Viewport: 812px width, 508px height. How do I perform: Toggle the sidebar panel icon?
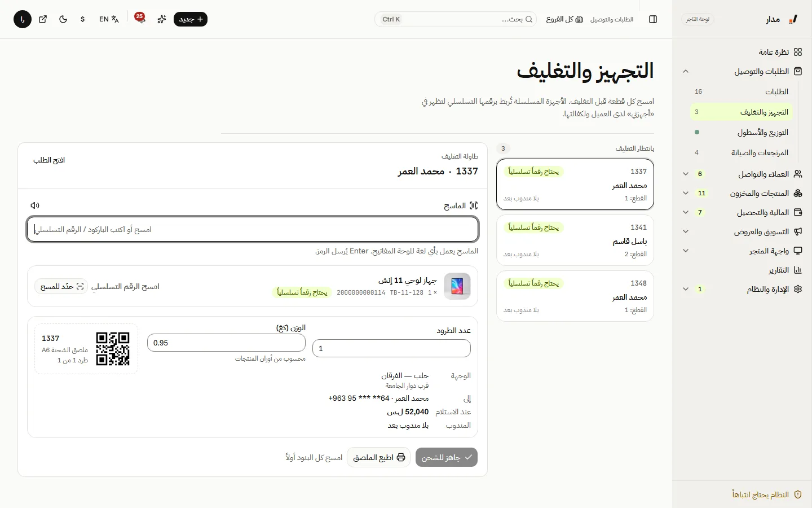(653, 19)
